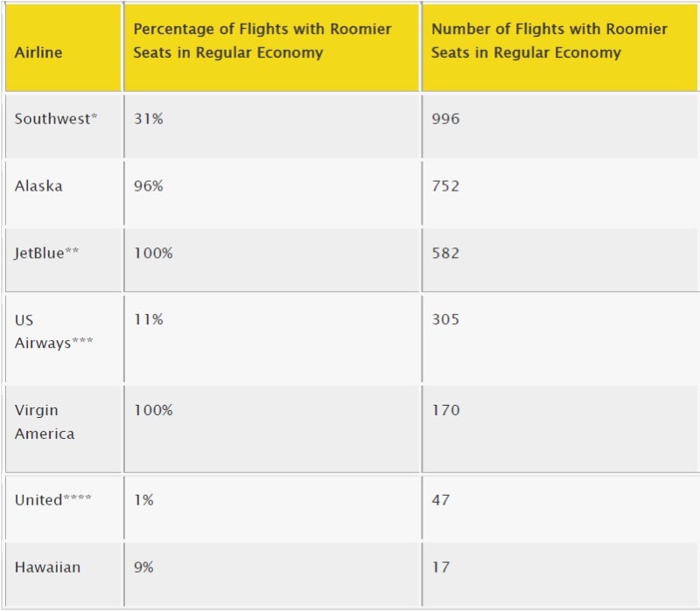
Task: Click US Airways' 11% cell
Action: [x=271, y=338]
